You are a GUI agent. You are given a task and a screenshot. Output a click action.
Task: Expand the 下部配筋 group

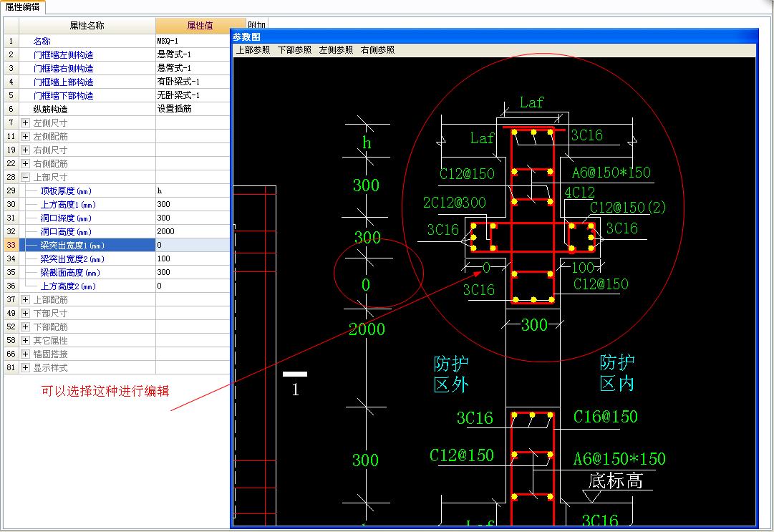pos(25,327)
